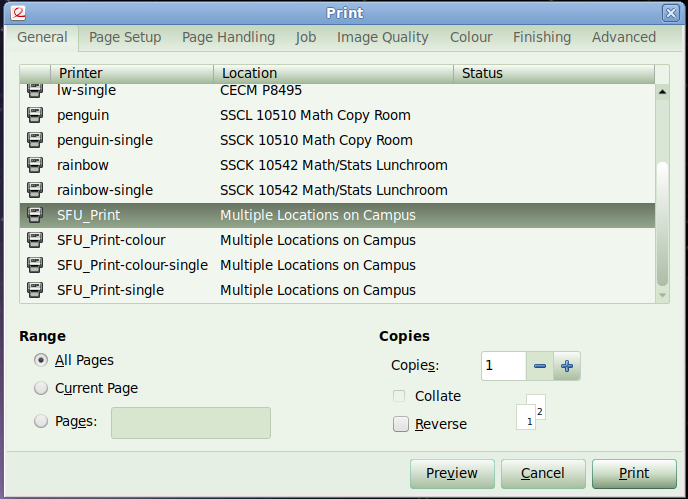Sort printers by the Location column header
The height and width of the screenshot is (499, 688).
tap(333, 73)
